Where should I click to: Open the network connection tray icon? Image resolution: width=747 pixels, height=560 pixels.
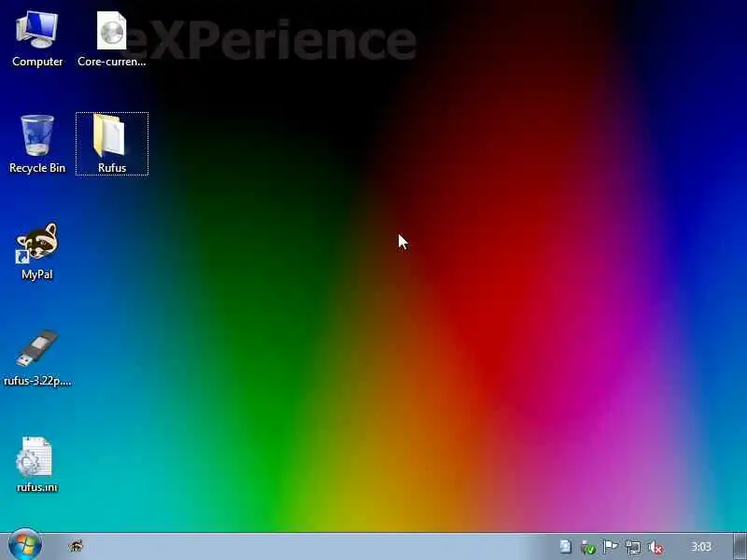pyautogui.click(x=633, y=547)
